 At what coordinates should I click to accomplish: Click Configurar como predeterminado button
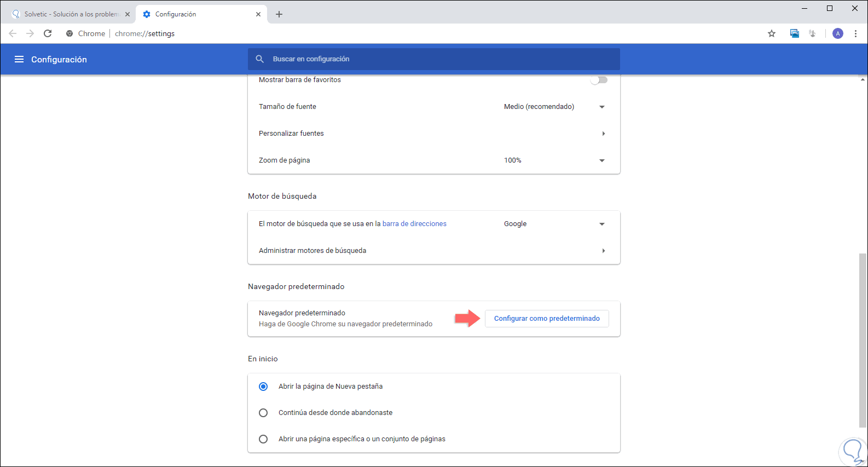click(x=547, y=319)
